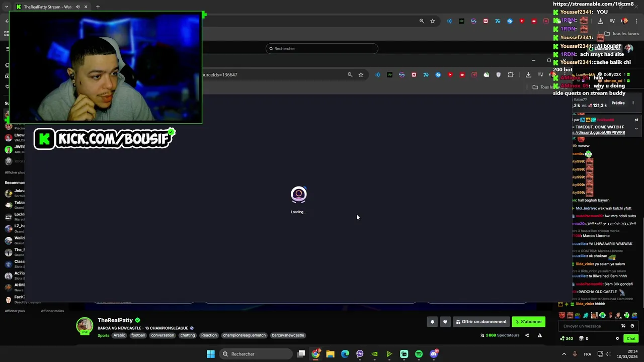The height and width of the screenshot is (362, 644).
Task: Select the football stream tag
Action: tap(138, 335)
